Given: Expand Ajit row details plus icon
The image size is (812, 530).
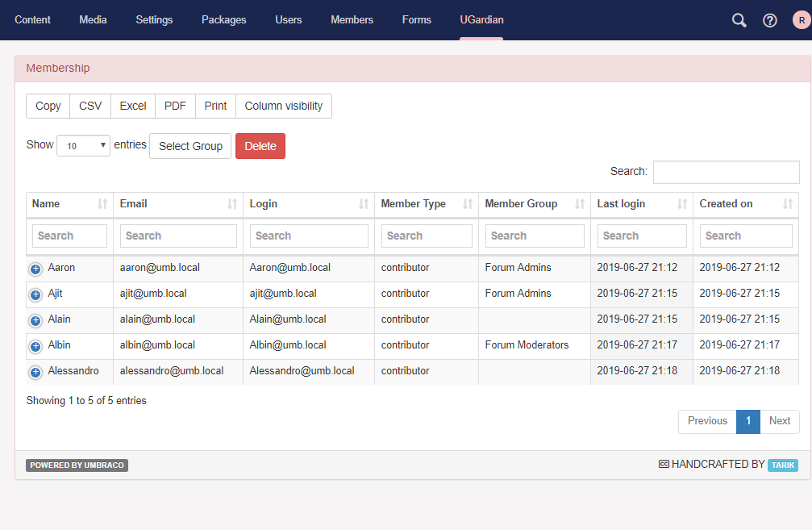Looking at the screenshot, I should [35, 294].
